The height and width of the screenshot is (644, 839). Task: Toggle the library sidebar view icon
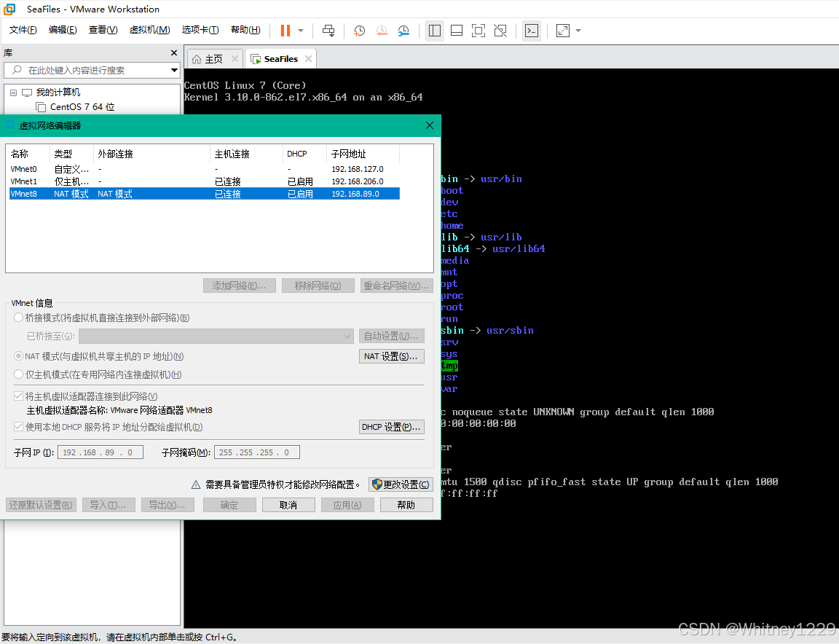pyautogui.click(x=435, y=31)
